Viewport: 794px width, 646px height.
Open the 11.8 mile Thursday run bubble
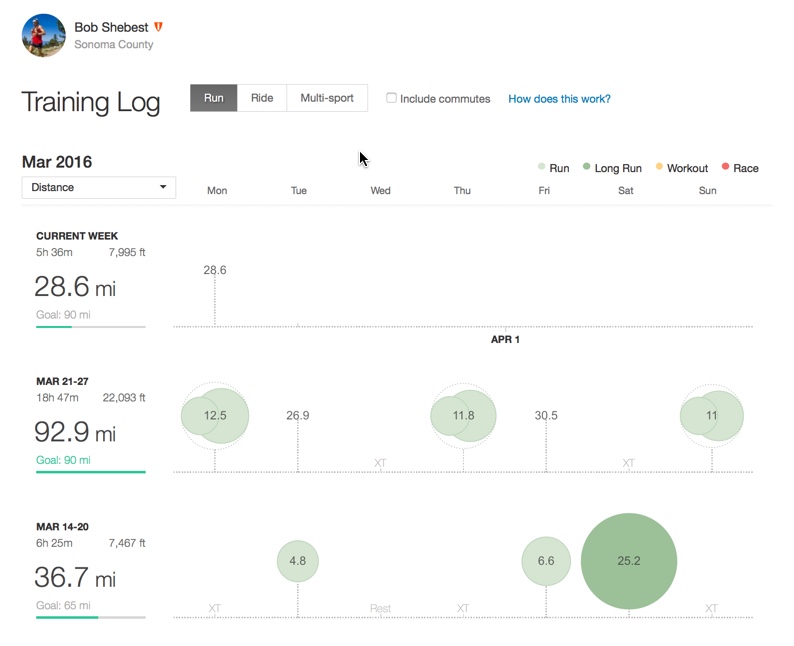click(463, 416)
